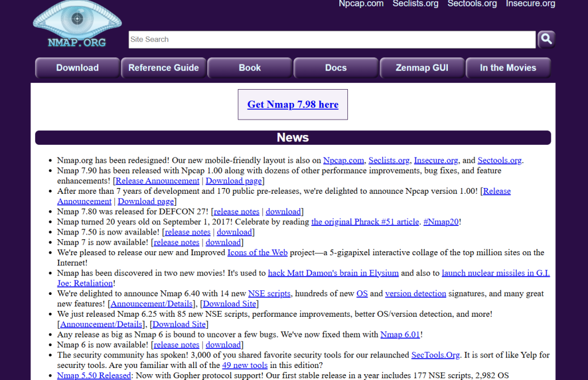
Task: Follow the Seclists.org header link
Action: tap(415, 4)
